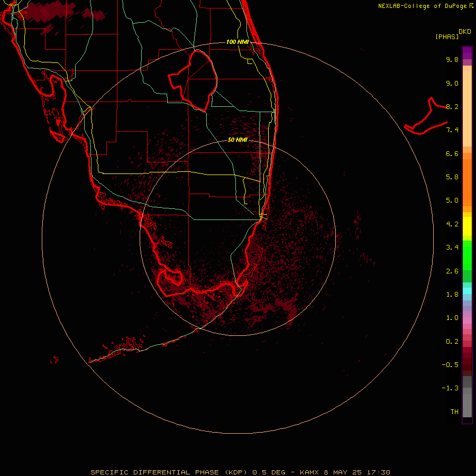Click the [PHAS] legend heading

pos(447,37)
